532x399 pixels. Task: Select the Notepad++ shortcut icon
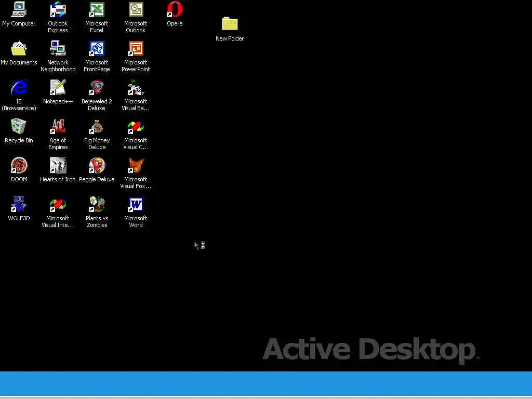point(58,87)
